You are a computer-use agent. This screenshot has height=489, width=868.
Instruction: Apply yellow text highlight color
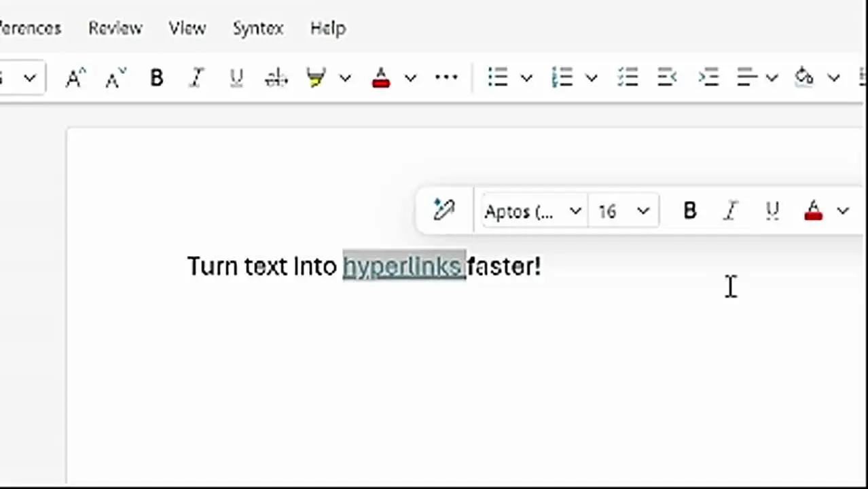[x=316, y=78]
